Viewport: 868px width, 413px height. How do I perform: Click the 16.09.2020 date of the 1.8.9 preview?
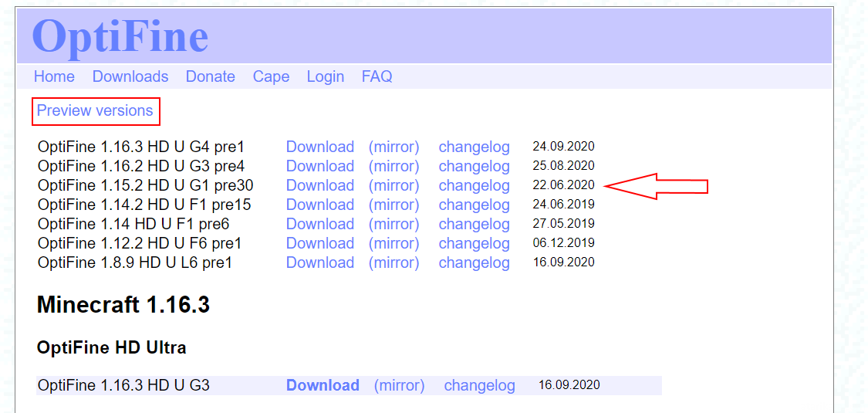coord(563,262)
